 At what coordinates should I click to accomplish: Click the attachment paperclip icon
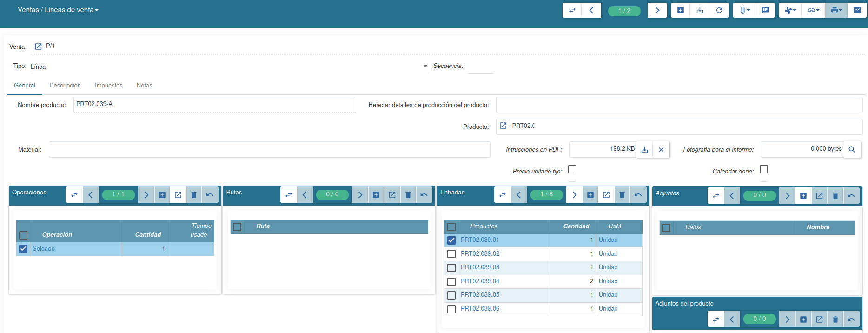coord(744,10)
